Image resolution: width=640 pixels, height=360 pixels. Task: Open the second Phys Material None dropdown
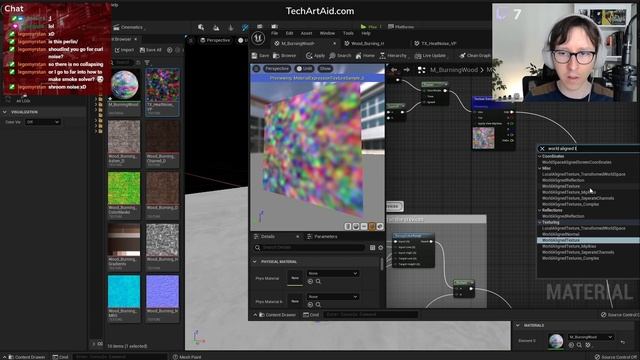(333, 297)
